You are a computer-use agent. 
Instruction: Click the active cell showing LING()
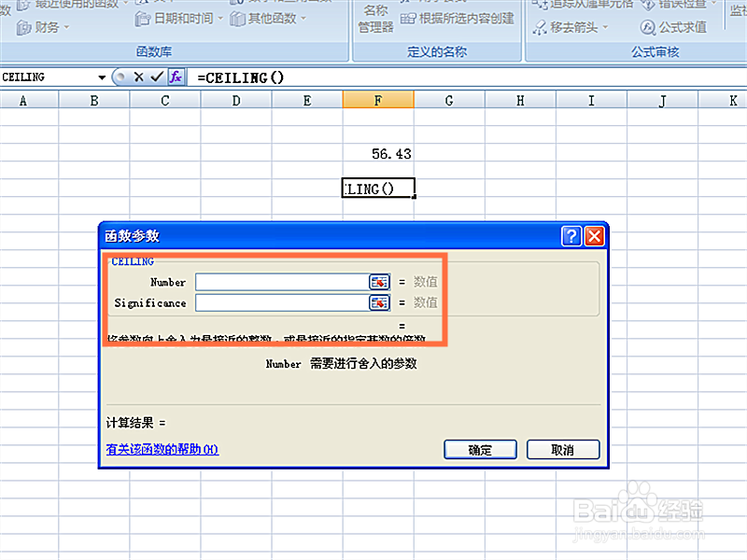pos(378,189)
